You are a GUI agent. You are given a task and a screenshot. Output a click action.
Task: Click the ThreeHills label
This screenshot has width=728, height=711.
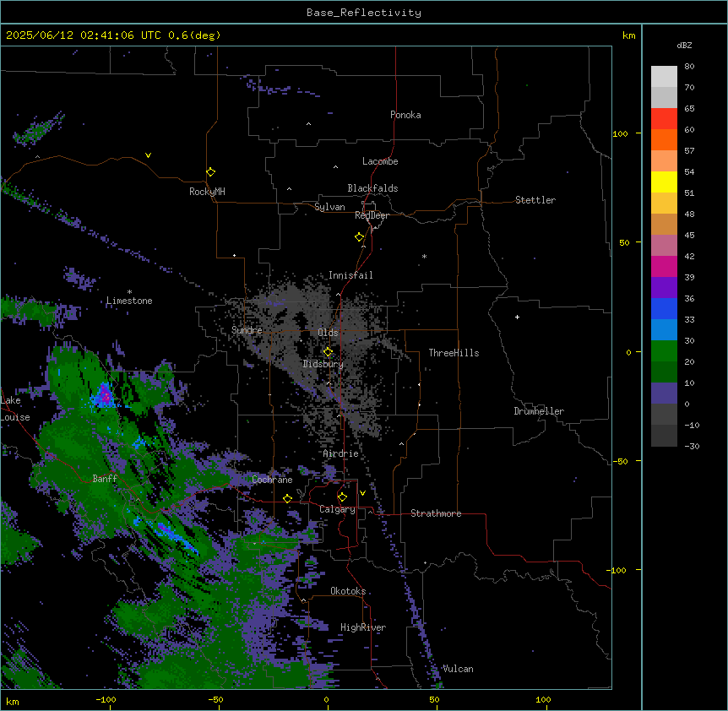pos(454,353)
